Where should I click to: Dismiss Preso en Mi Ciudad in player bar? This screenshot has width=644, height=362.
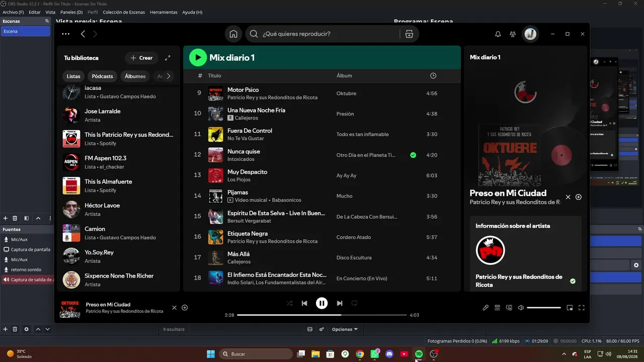pyautogui.click(x=175, y=308)
